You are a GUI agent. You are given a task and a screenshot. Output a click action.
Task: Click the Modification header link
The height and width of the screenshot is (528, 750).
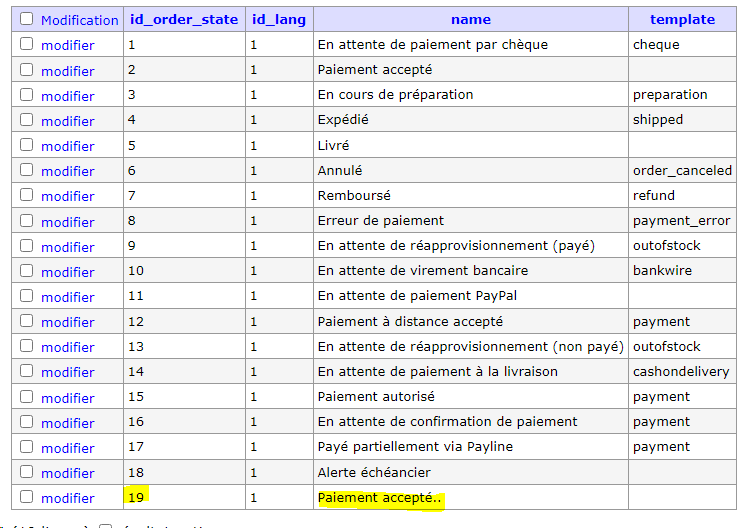click(x=79, y=20)
